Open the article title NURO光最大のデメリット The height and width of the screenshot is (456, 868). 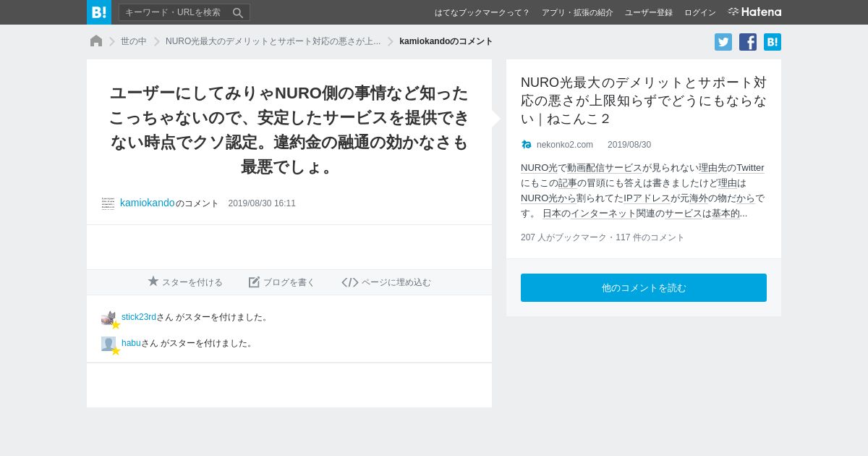pyautogui.click(x=644, y=101)
